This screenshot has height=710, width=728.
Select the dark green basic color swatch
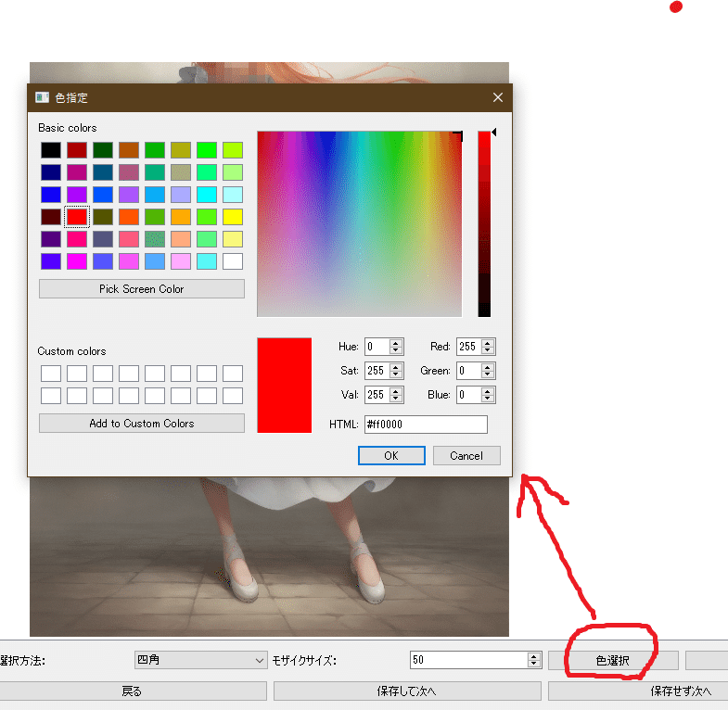[103, 150]
